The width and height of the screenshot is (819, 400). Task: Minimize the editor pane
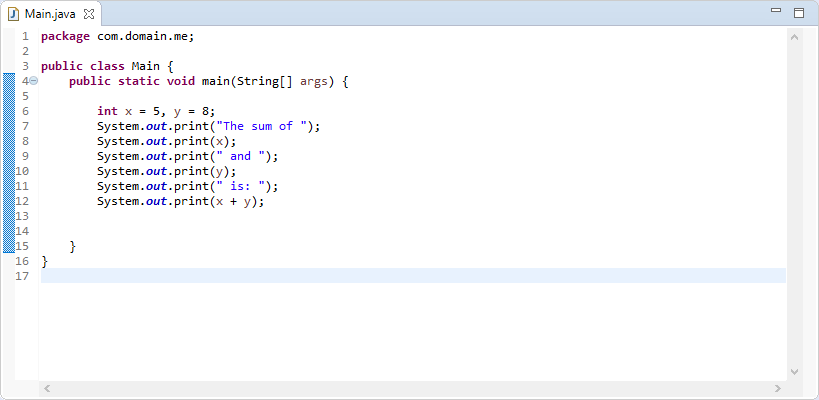pos(776,10)
